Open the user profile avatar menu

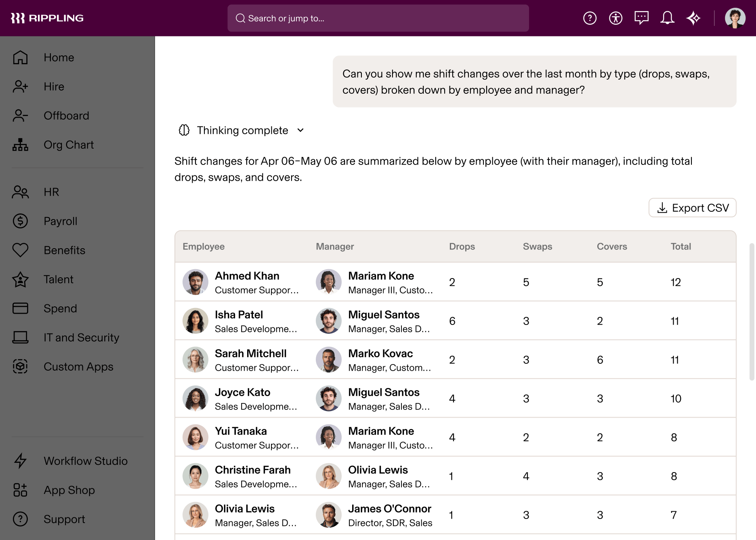click(x=735, y=18)
